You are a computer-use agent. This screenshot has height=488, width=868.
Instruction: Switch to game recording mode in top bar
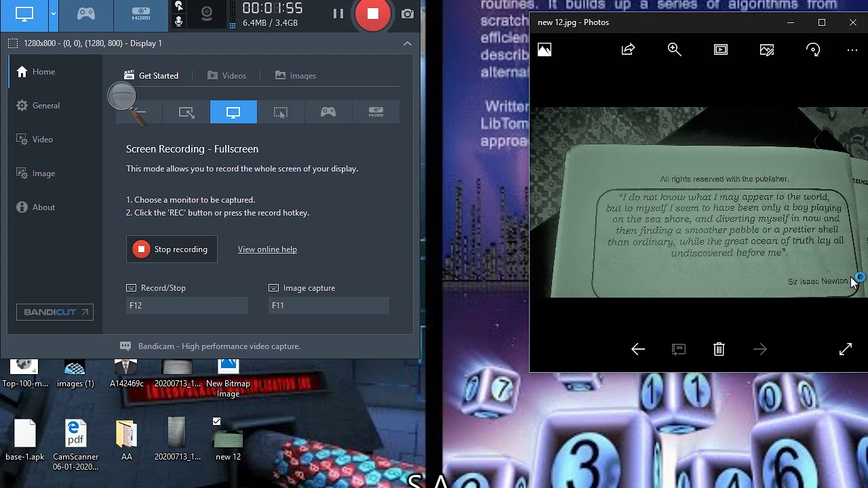[x=86, y=14]
